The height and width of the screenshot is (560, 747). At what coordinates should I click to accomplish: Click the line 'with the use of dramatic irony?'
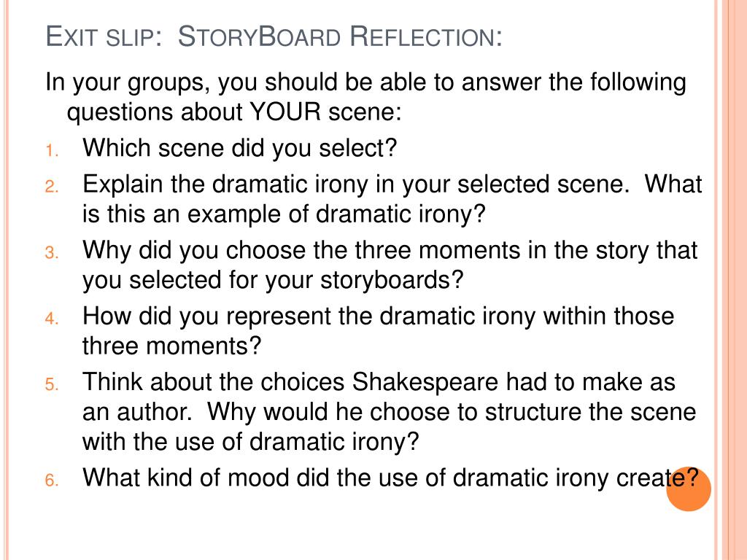click(251, 442)
